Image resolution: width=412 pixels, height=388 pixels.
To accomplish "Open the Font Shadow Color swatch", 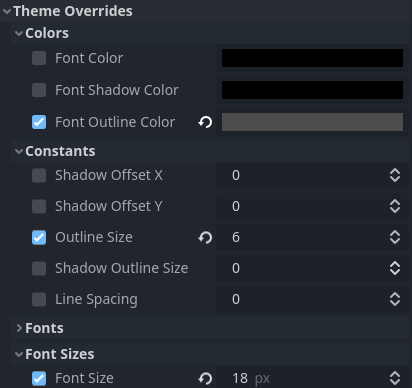I will pyautogui.click(x=312, y=90).
